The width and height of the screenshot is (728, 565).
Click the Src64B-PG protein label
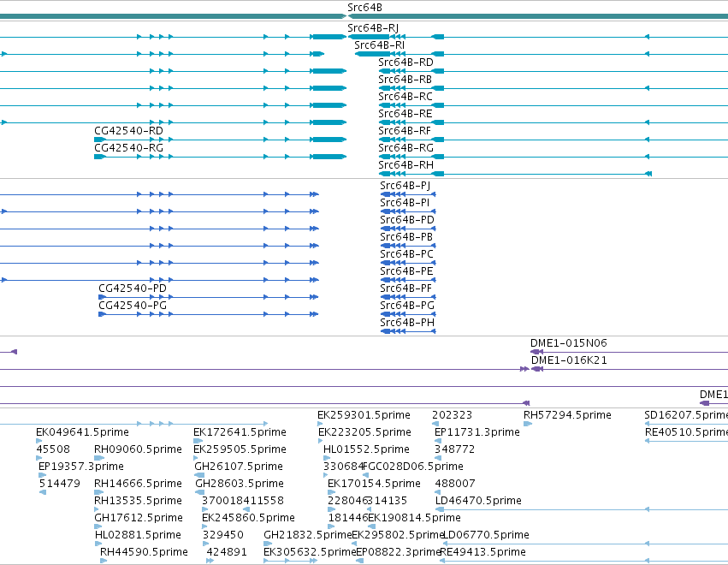pyautogui.click(x=407, y=306)
